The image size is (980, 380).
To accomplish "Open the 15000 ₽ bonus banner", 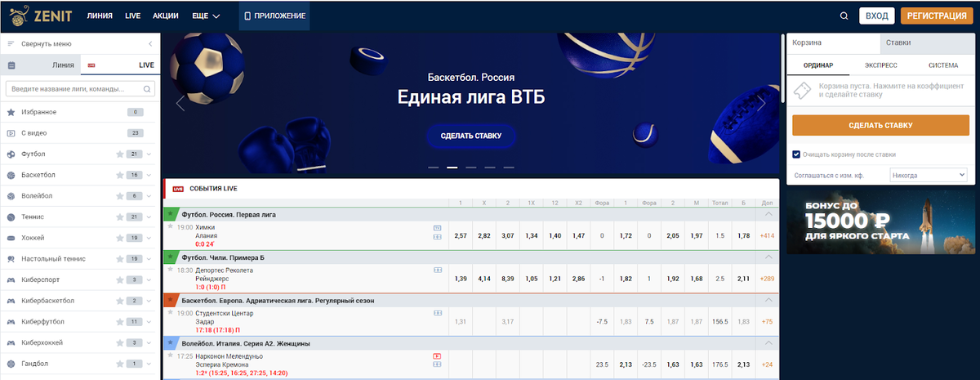I will click(881, 222).
